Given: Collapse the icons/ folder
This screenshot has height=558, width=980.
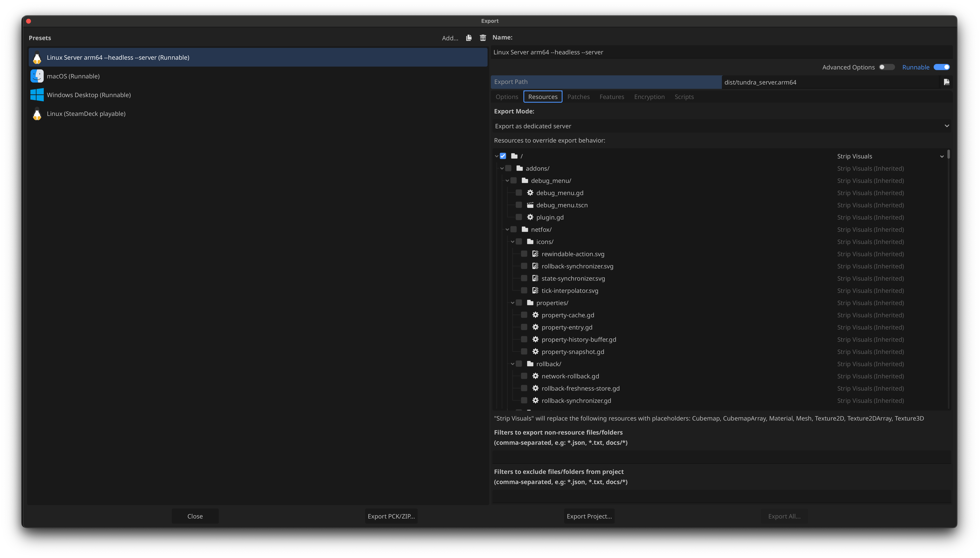Looking at the screenshot, I should pyautogui.click(x=513, y=242).
